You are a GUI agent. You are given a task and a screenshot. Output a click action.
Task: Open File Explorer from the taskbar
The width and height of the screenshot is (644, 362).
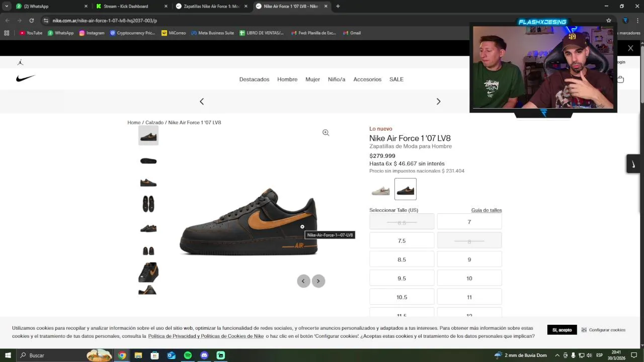point(138,355)
